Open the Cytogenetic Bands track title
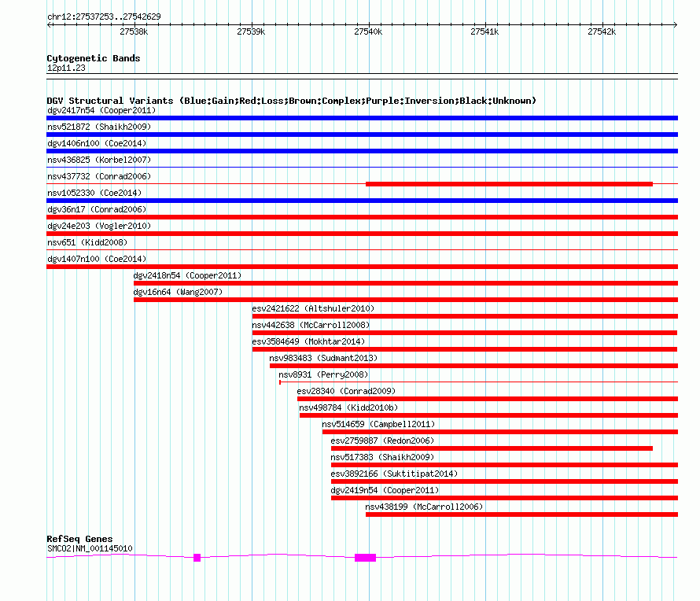The image size is (700, 601). tap(94, 58)
